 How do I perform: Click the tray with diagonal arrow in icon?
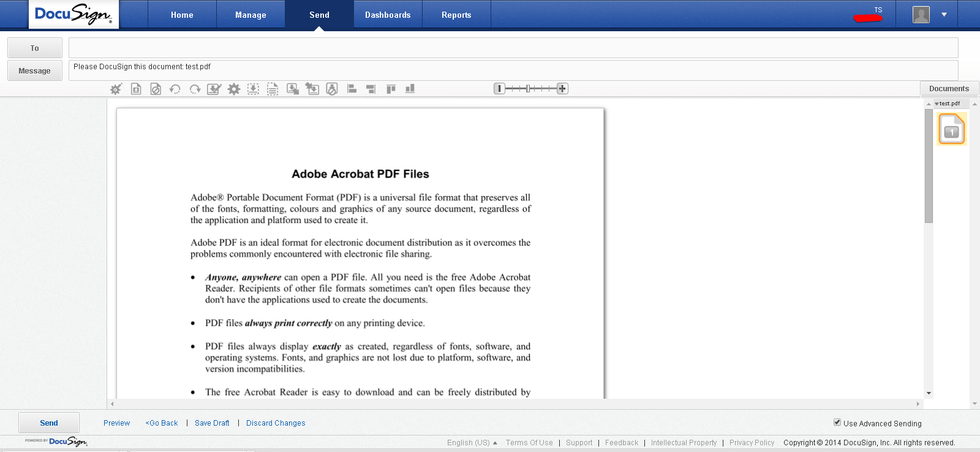pos(312,89)
